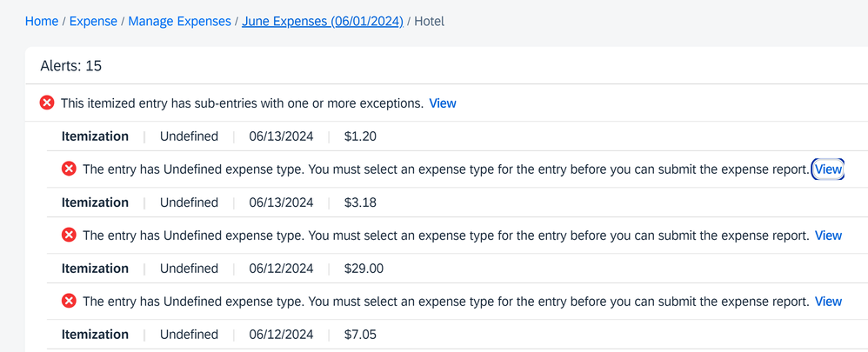Select the $1.20 itemization row
The width and height of the screenshot is (868, 352).
click(x=457, y=136)
